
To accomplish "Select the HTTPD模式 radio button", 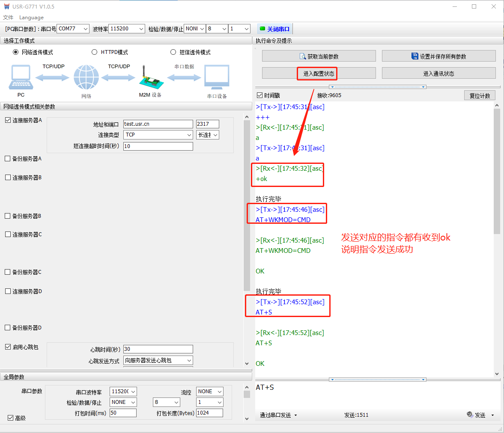I will (x=95, y=52).
